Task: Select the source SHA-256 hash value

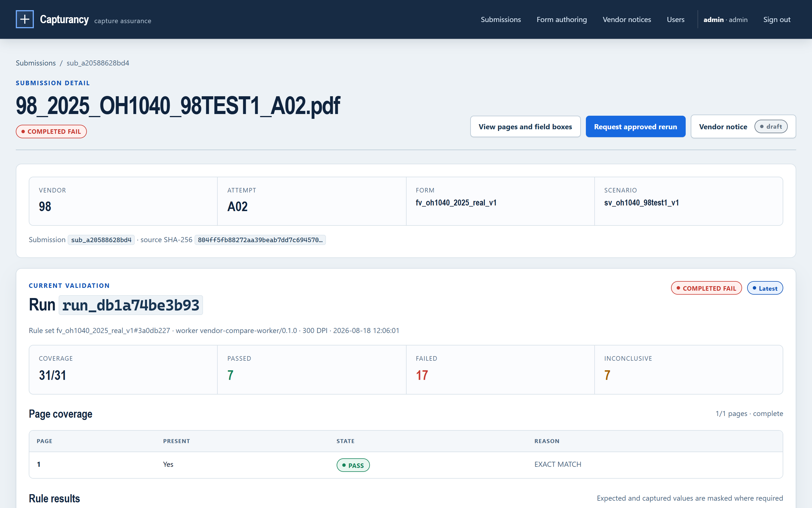Action: pyautogui.click(x=260, y=240)
